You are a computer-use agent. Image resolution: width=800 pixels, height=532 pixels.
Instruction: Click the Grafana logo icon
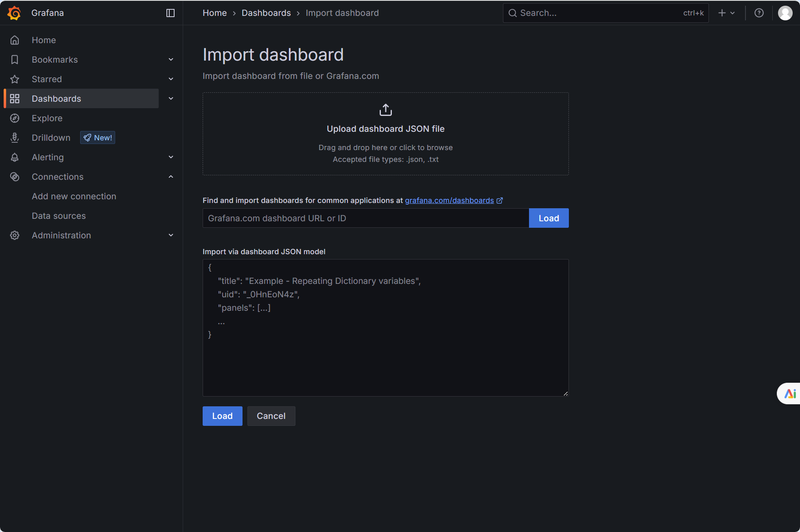pyautogui.click(x=14, y=13)
